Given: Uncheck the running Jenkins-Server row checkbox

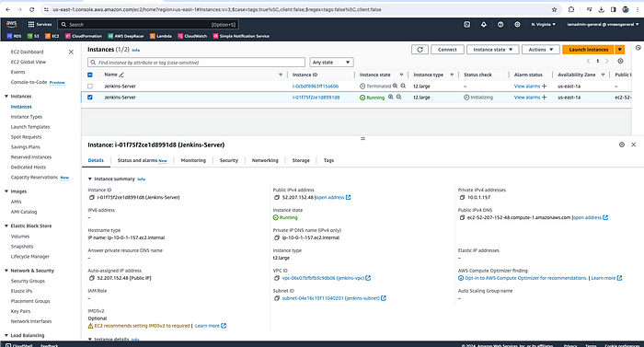Looking at the screenshot, I should coord(90,98).
